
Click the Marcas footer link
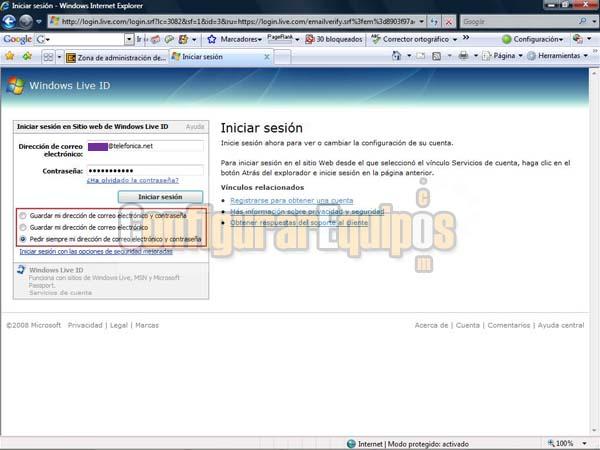pyautogui.click(x=147, y=325)
